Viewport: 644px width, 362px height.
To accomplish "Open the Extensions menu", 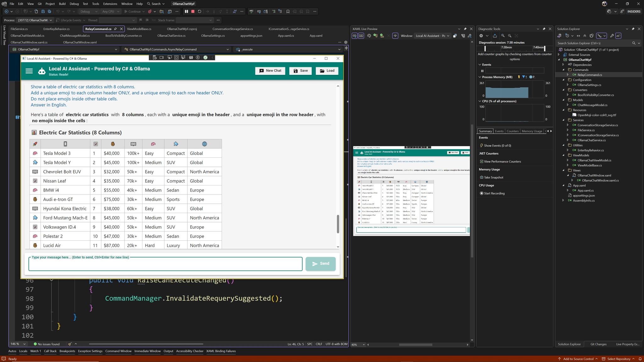I will (x=110, y=4).
